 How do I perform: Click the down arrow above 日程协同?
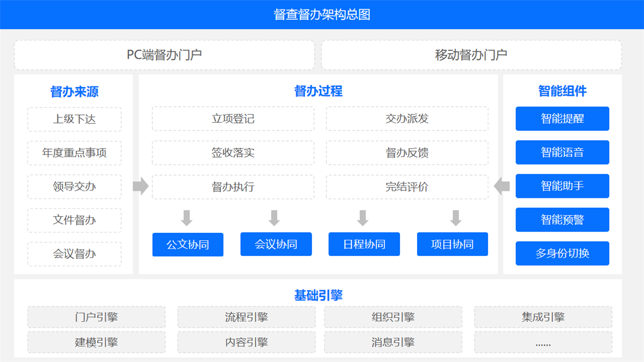tap(362, 218)
